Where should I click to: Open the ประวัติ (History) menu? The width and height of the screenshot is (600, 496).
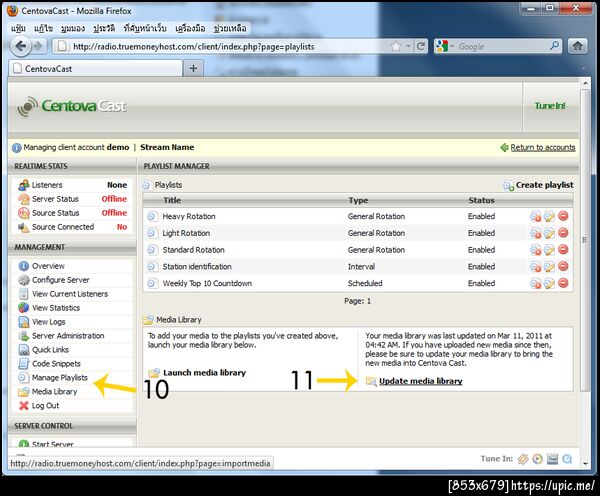coord(104,28)
